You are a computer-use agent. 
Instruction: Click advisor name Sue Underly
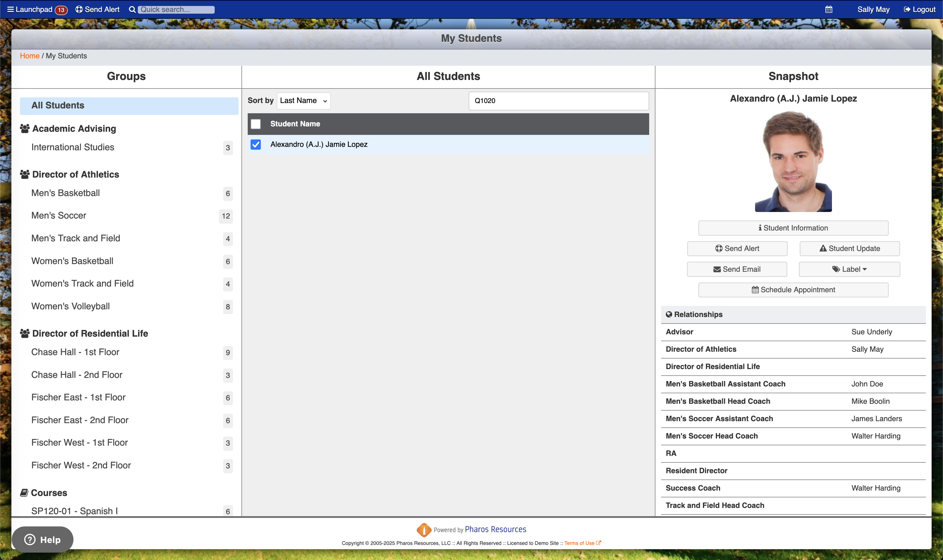coord(872,332)
